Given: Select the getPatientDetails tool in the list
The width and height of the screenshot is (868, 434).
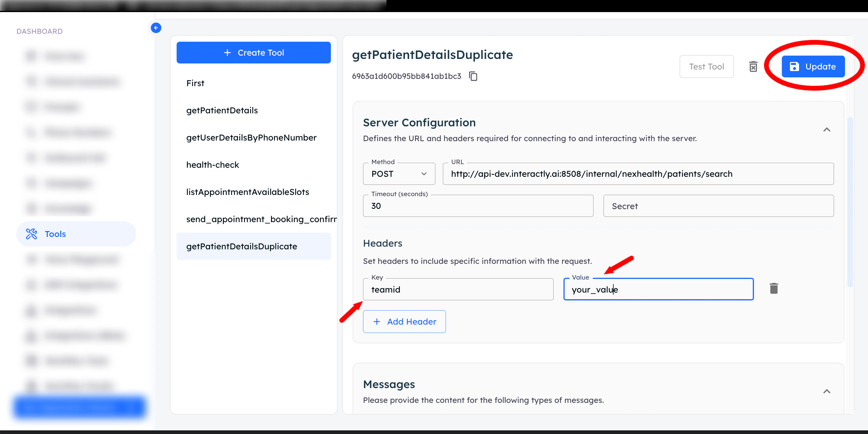Looking at the screenshot, I should point(222,110).
